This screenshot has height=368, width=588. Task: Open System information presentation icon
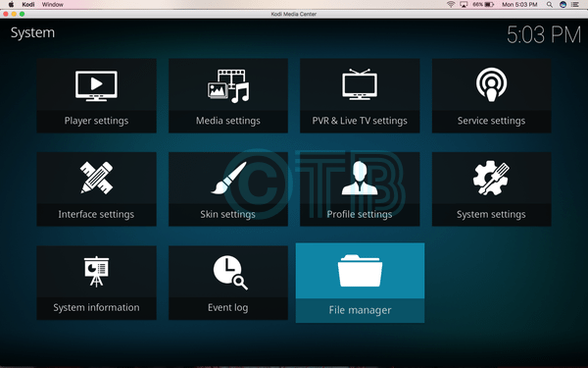click(x=96, y=272)
